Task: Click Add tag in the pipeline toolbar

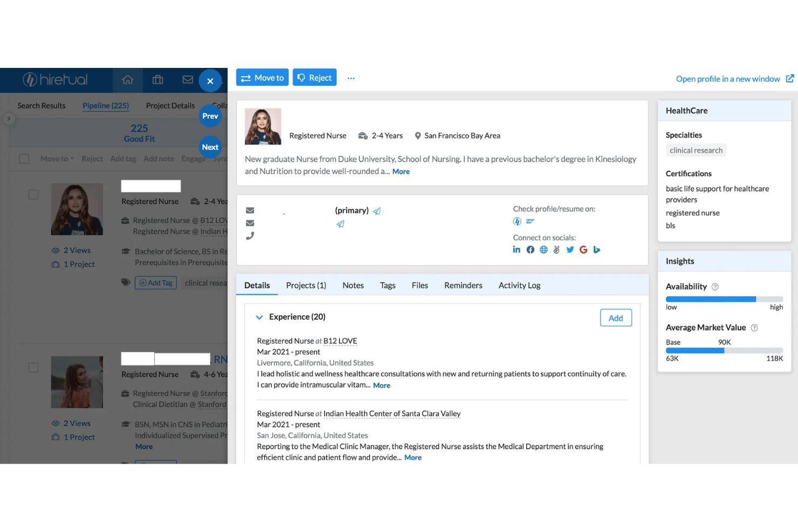Action: (x=123, y=158)
